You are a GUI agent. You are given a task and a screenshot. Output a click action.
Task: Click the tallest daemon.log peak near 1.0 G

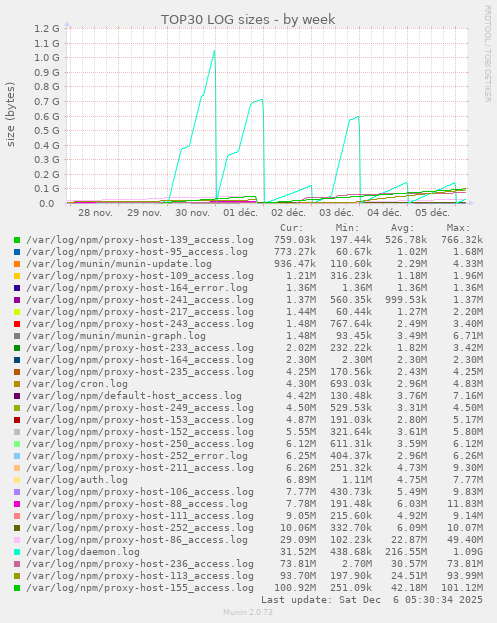coord(215,51)
